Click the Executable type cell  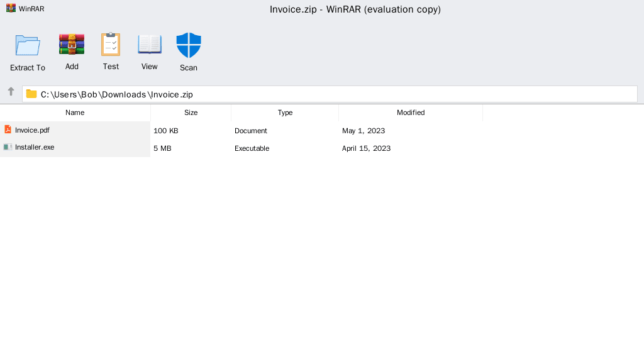[x=252, y=148]
